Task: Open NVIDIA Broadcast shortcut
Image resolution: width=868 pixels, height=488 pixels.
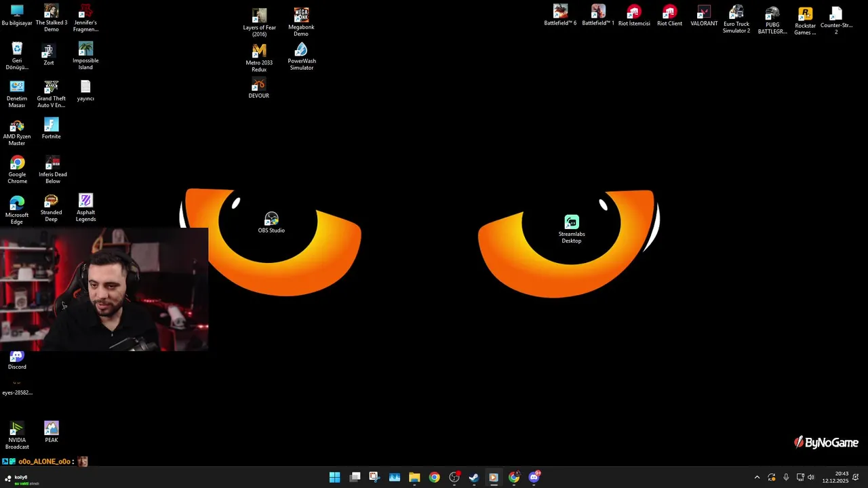Action: click(17, 435)
